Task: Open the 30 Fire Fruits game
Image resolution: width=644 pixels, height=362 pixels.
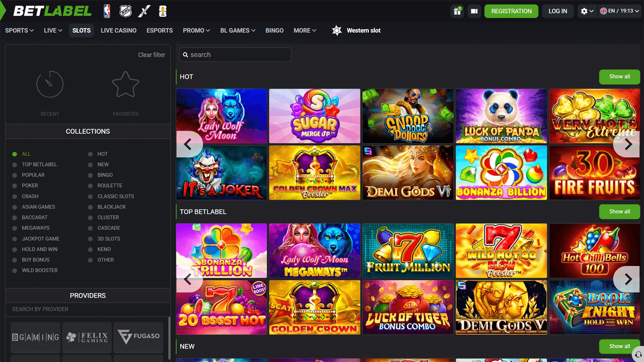Action: (x=594, y=172)
